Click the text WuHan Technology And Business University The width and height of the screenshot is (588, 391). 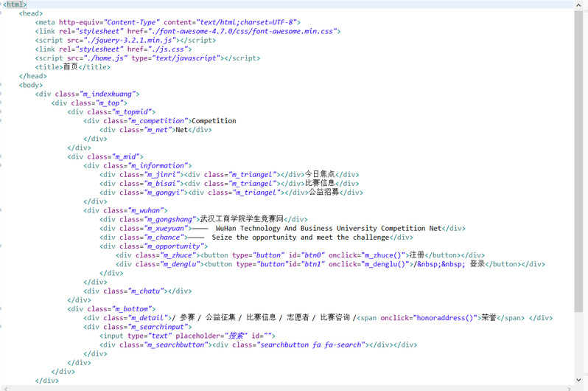(296, 229)
